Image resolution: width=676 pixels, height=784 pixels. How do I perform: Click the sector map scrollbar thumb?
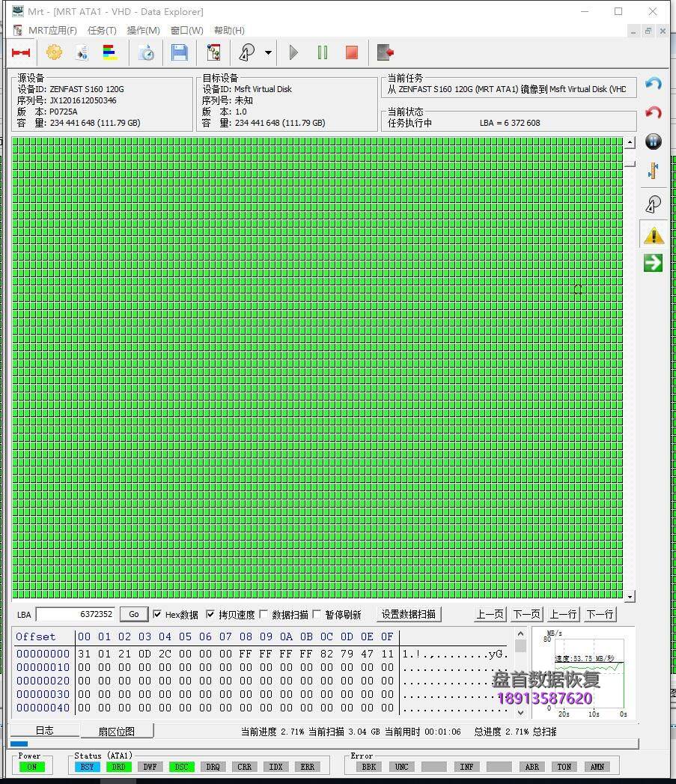[630, 164]
